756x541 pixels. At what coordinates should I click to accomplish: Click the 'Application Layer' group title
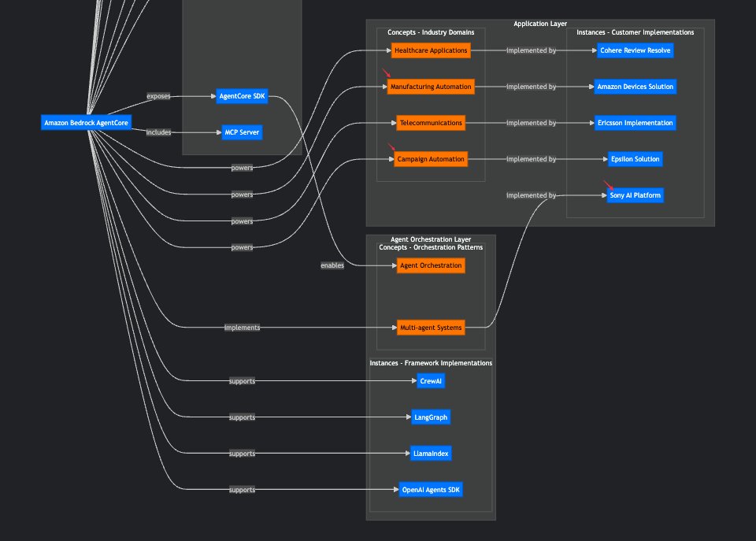(540, 24)
